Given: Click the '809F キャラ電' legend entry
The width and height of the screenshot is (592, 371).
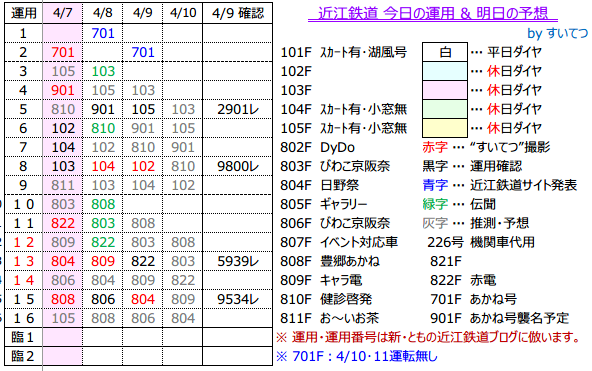Looking at the screenshot, I should click(x=321, y=280).
